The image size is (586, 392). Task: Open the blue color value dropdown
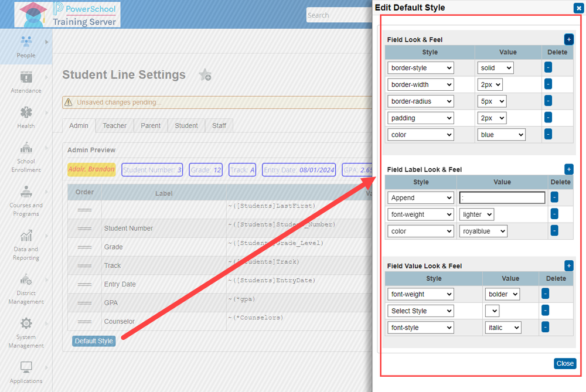501,135
